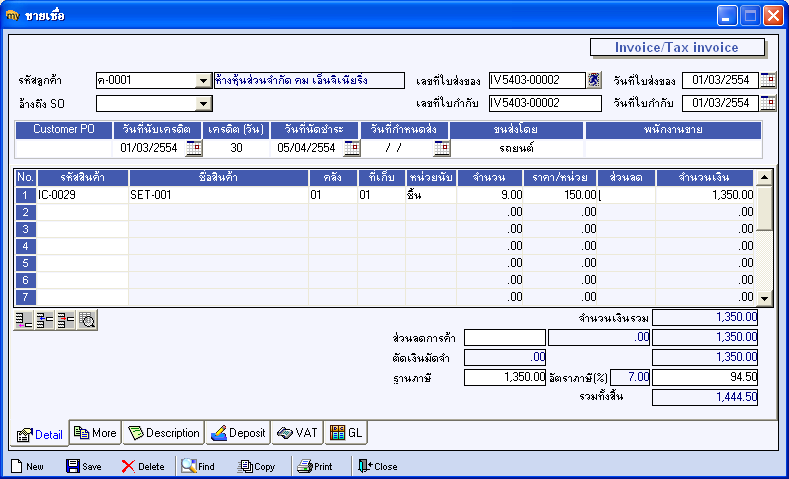Open calendar next to tax invoice date
Viewport: 789px width, 479px height.
[767, 103]
